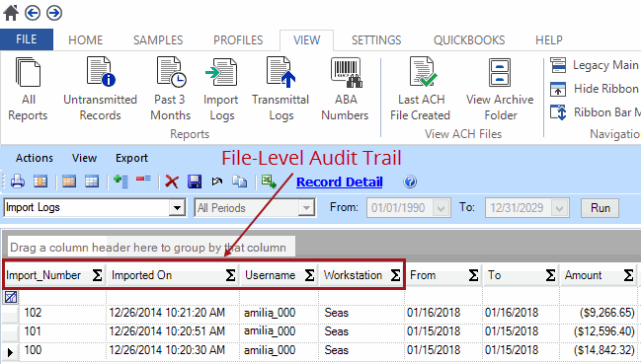
Task: Click sigma on the To column header
Action: click(x=551, y=275)
